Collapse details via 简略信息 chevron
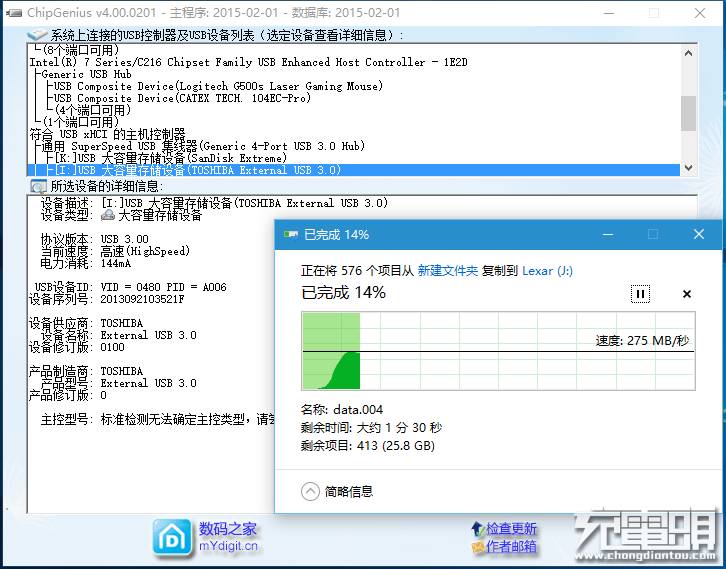Screen dimensions: 726x569 tap(310, 491)
